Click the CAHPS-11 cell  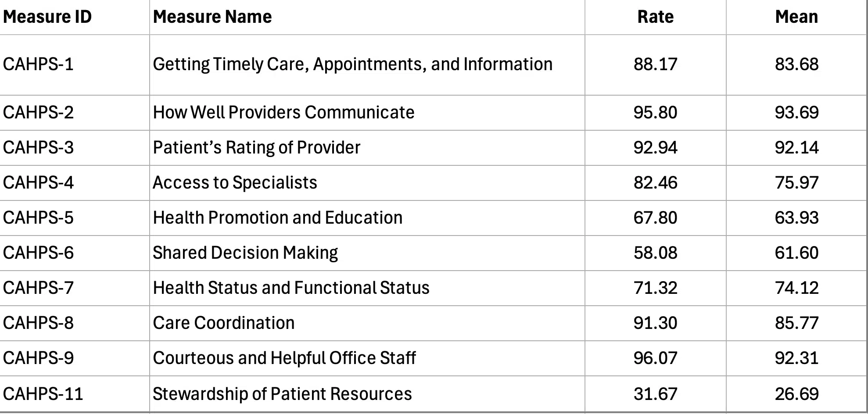(x=75, y=394)
